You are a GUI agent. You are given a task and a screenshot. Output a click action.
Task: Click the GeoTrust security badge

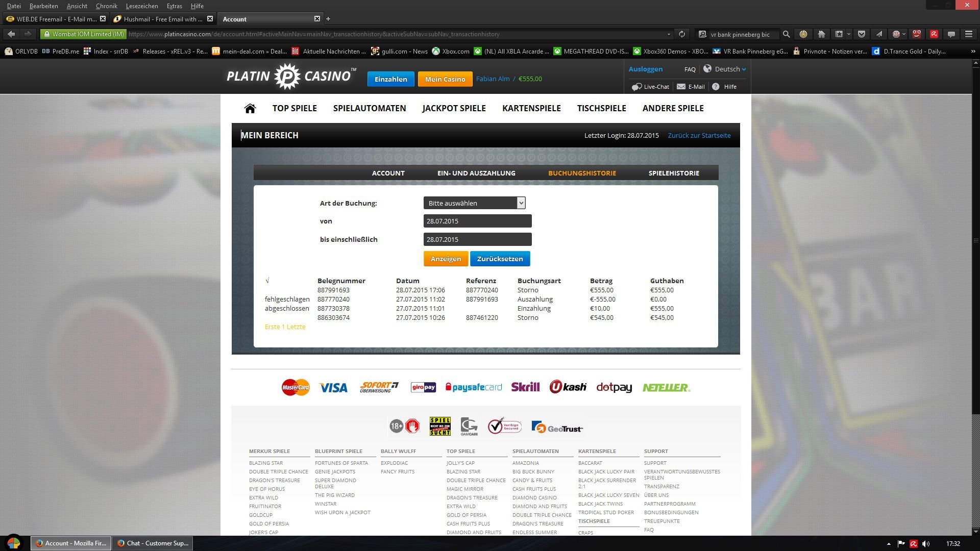tap(557, 427)
